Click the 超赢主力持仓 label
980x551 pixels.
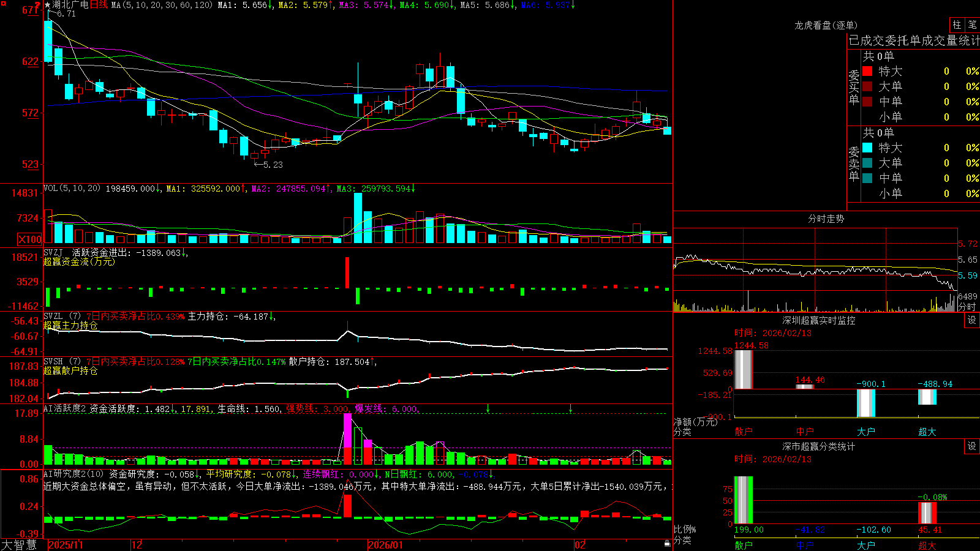70,325
